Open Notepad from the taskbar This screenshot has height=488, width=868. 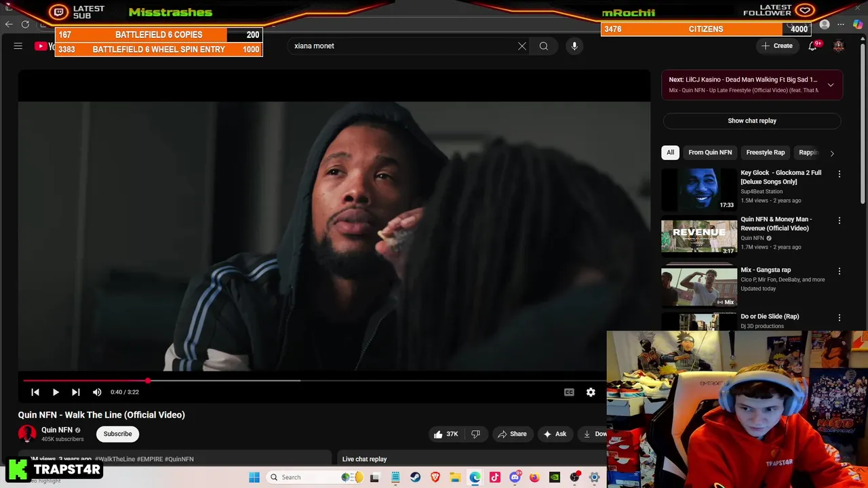click(x=395, y=477)
